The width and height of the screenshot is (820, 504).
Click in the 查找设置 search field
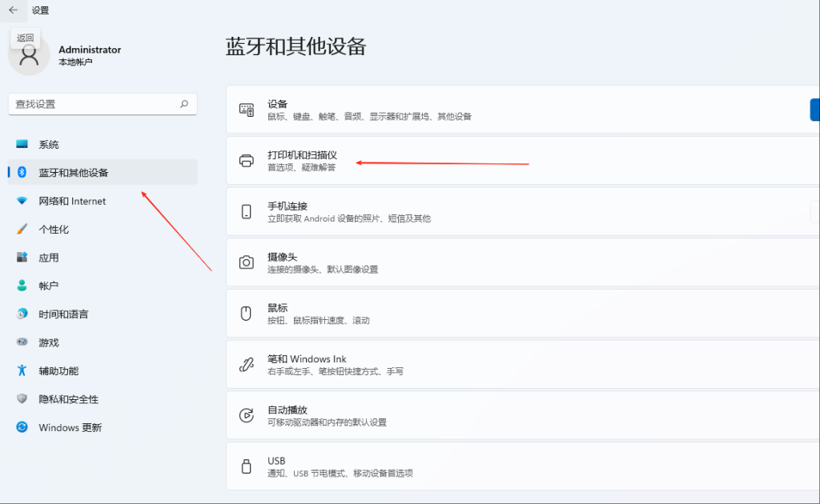point(102,104)
